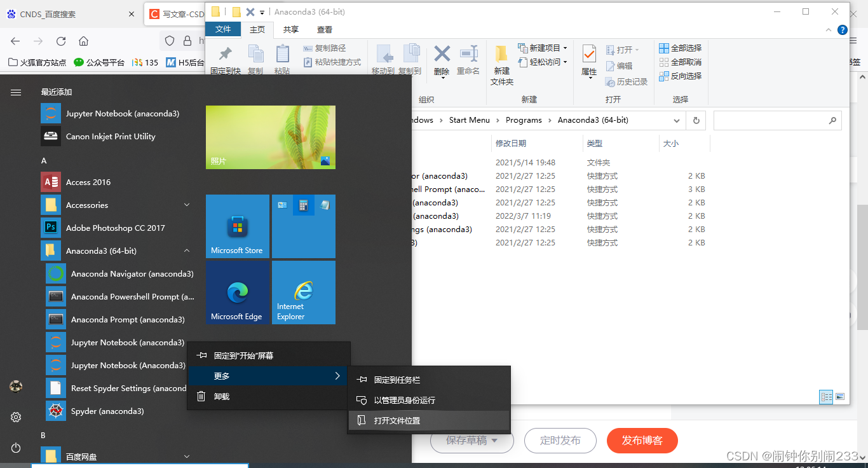Click browser reload button
868x468 pixels.
click(x=61, y=41)
